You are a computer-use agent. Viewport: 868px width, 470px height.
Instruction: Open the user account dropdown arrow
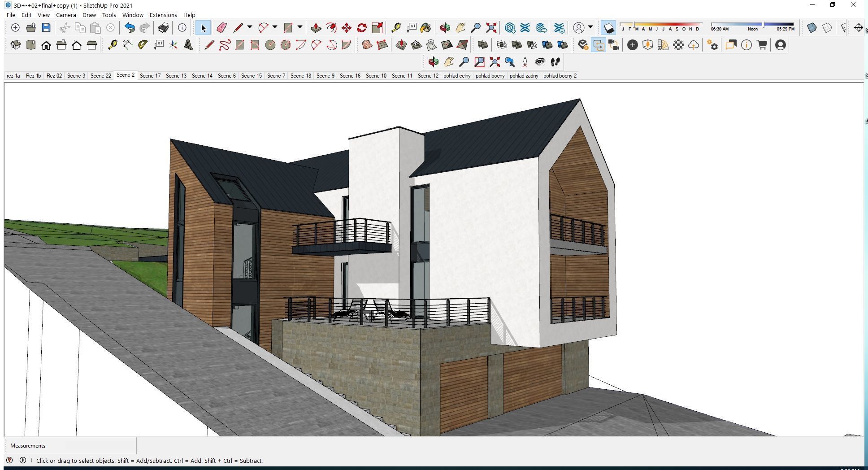pos(590,27)
